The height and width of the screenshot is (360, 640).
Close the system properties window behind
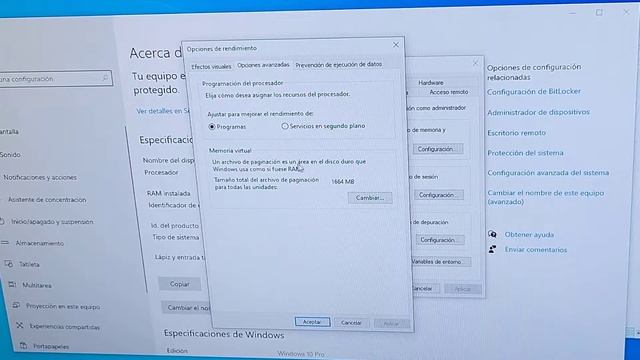(475, 63)
